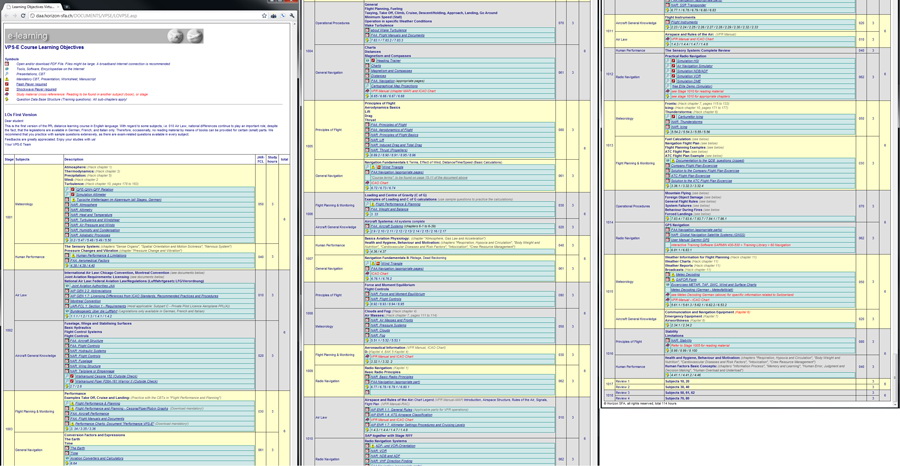Click the icon beside Simulation VOR
Image resolution: width=900 pixels, height=466 pixels.
[671, 77]
